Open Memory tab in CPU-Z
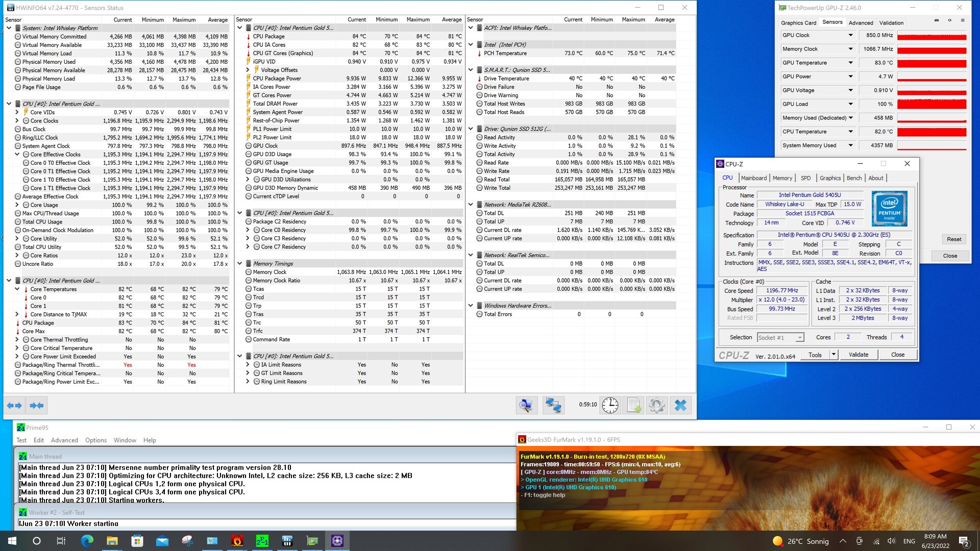 point(782,178)
